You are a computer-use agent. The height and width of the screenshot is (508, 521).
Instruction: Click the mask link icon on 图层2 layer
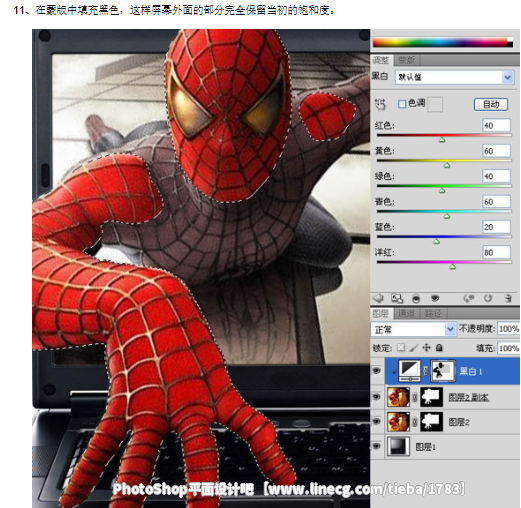[415, 422]
